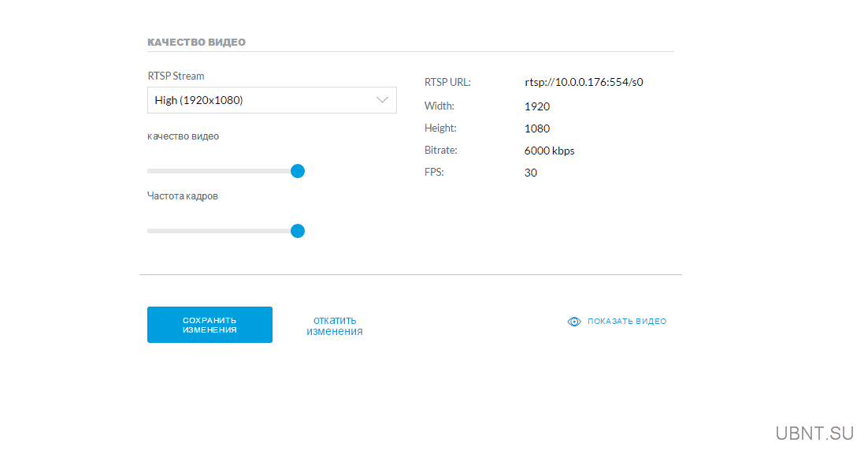Click the FPS value 30
Viewport: 868px width, 454px height.
click(530, 173)
